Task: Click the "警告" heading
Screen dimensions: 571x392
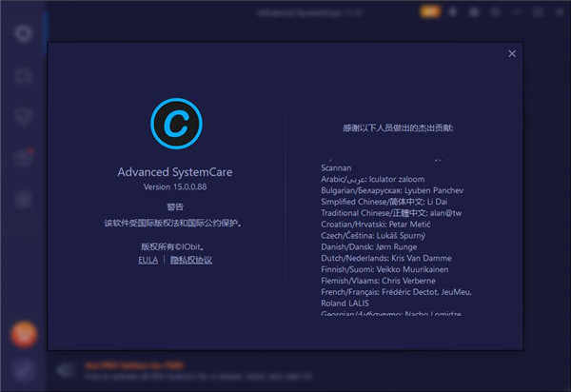Action: (175, 206)
